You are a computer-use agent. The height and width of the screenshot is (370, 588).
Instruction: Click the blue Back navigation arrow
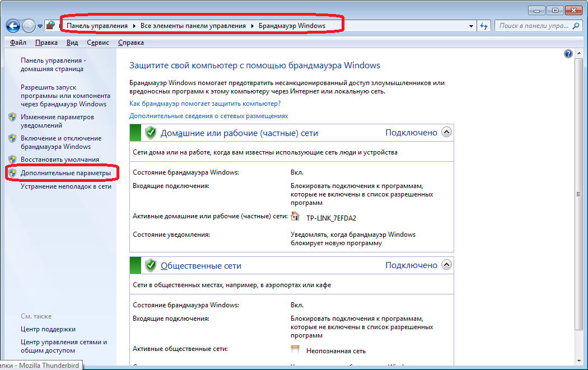(x=13, y=26)
